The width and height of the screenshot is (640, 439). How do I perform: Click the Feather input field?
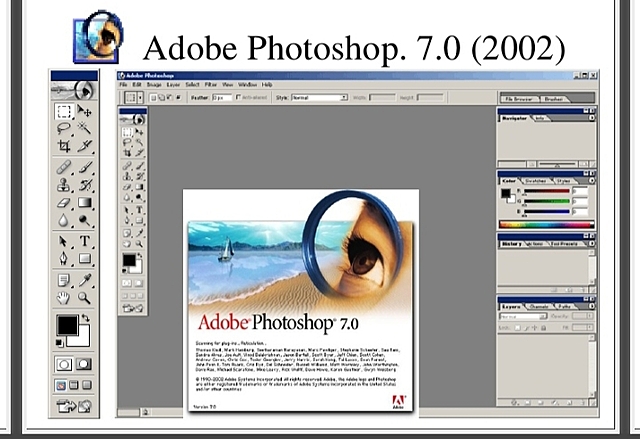pos(222,98)
